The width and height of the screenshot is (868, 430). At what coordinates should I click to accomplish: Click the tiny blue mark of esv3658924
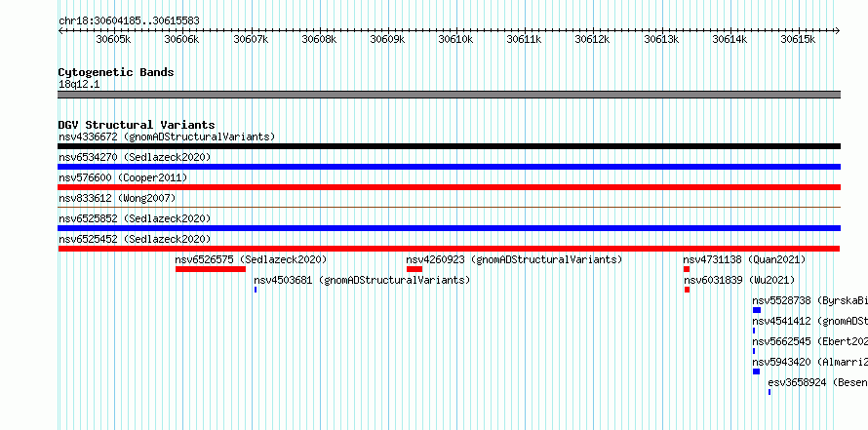(x=769, y=392)
